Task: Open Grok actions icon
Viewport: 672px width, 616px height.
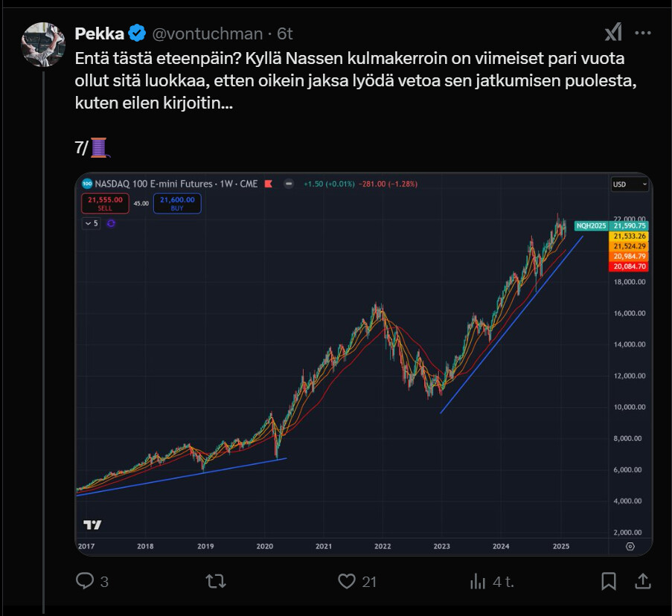Action: coord(612,33)
